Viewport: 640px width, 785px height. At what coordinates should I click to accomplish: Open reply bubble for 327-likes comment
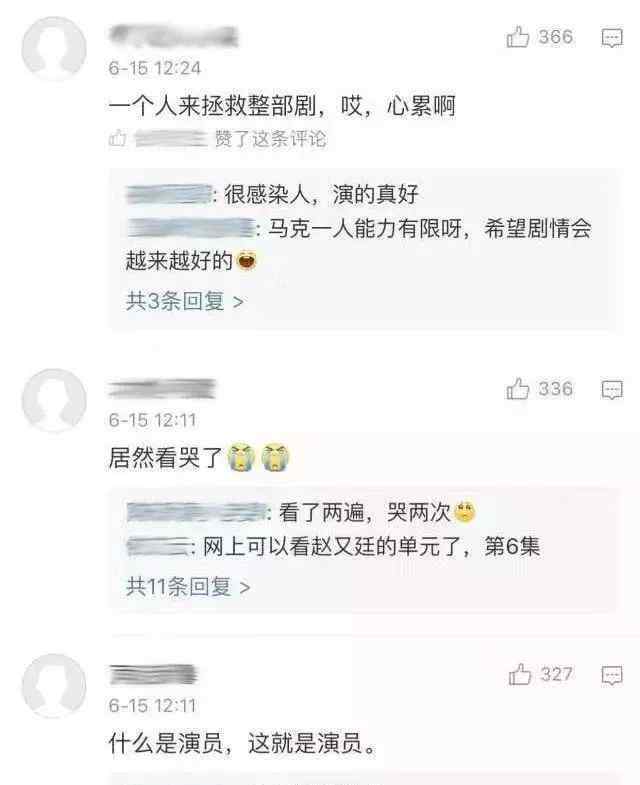tap(612, 675)
